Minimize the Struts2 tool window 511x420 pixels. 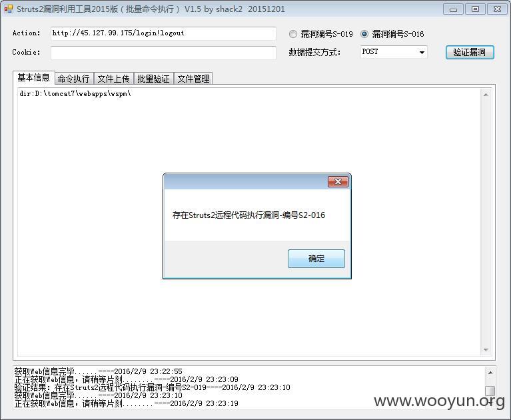pos(453,9)
